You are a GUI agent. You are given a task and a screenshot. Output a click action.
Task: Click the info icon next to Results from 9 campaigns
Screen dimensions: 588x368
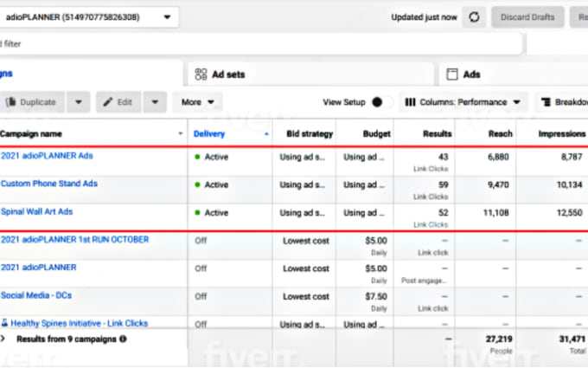pyautogui.click(x=123, y=339)
